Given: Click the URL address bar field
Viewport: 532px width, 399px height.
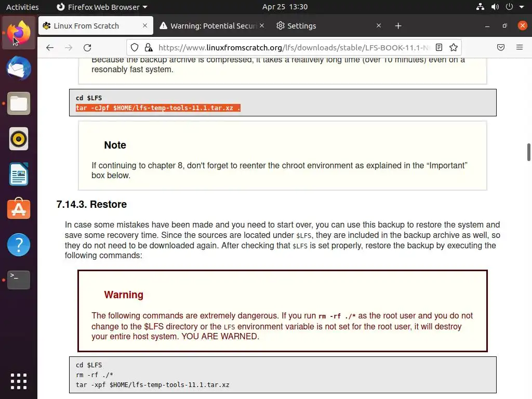Looking at the screenshot, I should [294, 47].
